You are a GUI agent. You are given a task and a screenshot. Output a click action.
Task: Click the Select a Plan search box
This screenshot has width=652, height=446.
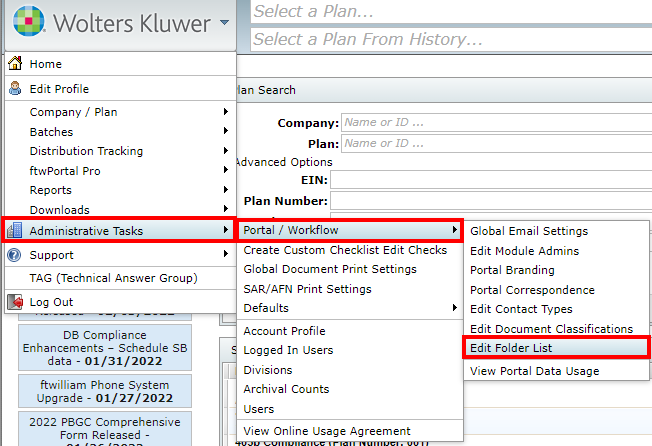pyautogui.click(x=450, y=12)
